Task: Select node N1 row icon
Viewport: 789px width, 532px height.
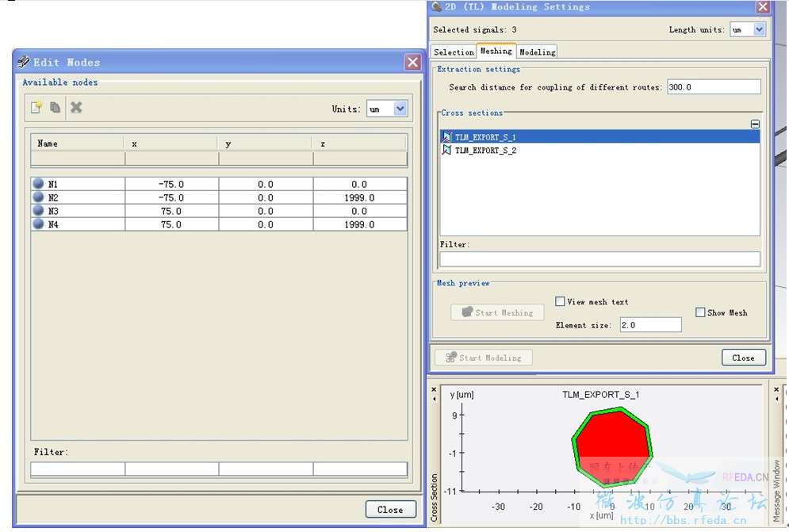Action: [38, 183]
